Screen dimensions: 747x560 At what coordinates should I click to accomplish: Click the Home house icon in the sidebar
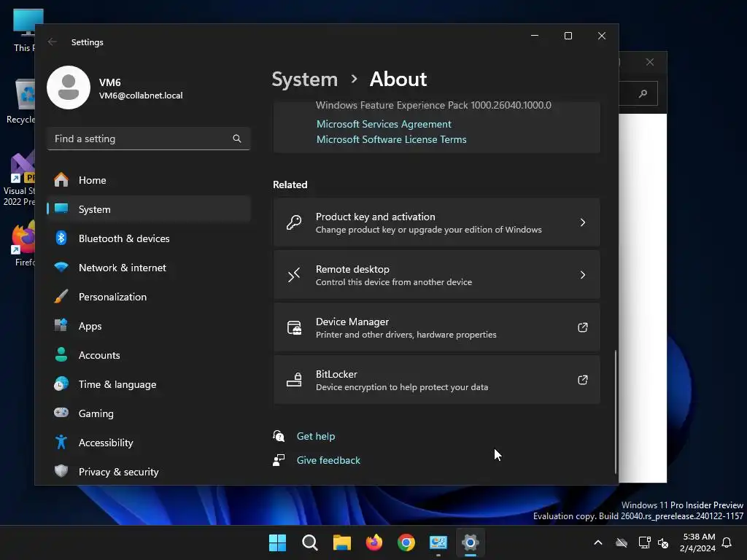pyautogui.click(x=61, y=179)
